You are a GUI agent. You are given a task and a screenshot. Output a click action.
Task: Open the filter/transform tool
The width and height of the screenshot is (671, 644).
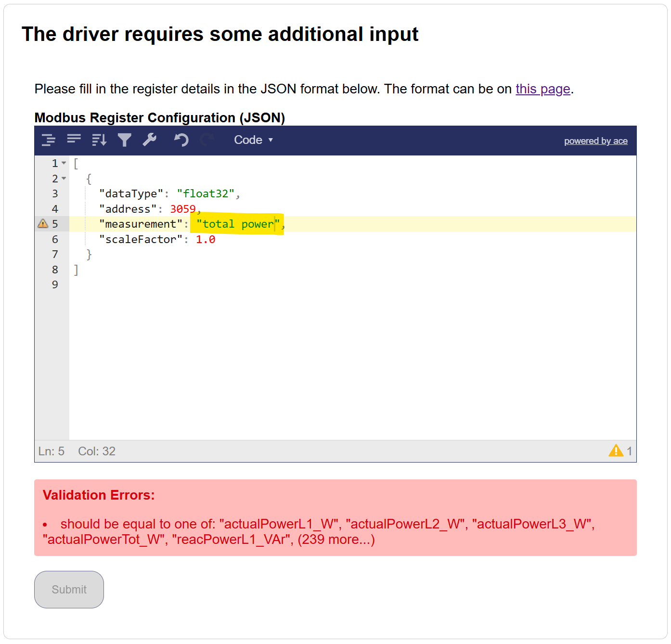point(125,140)
